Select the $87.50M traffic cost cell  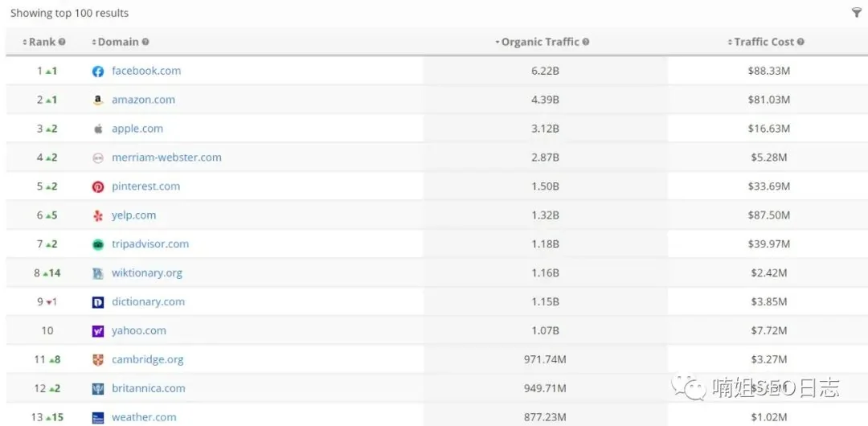pyautogui.click(x=769, y=215)
